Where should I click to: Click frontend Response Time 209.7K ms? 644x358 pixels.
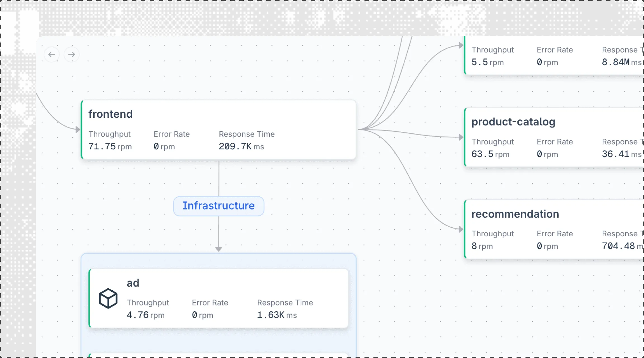tap(241, 146)
